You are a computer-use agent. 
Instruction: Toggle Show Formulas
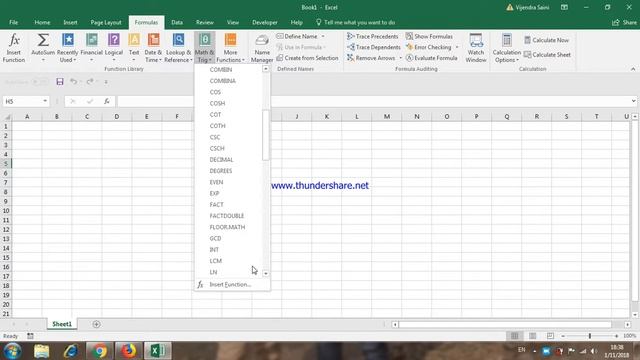[429, 36]
